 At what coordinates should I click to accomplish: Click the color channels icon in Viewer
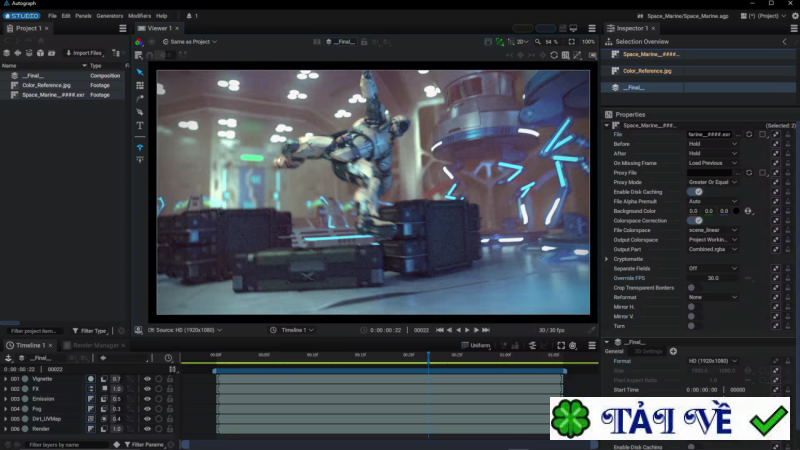(x=139, y=42)
